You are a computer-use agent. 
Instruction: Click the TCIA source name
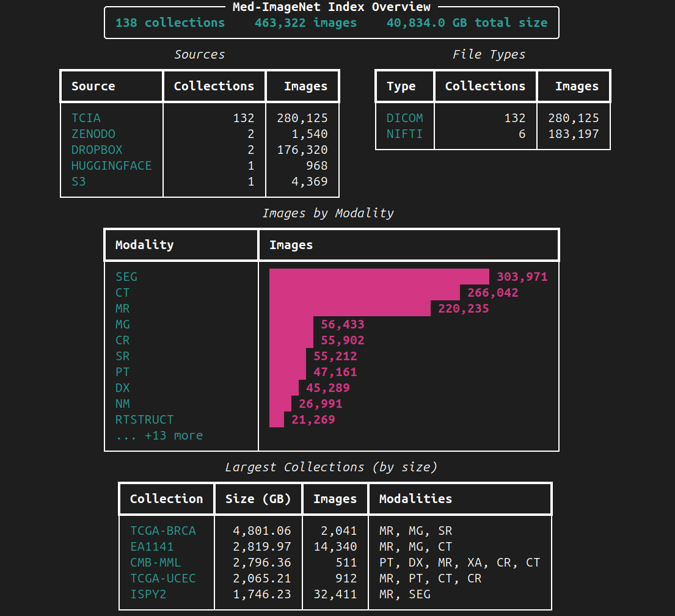pos(86,118)
